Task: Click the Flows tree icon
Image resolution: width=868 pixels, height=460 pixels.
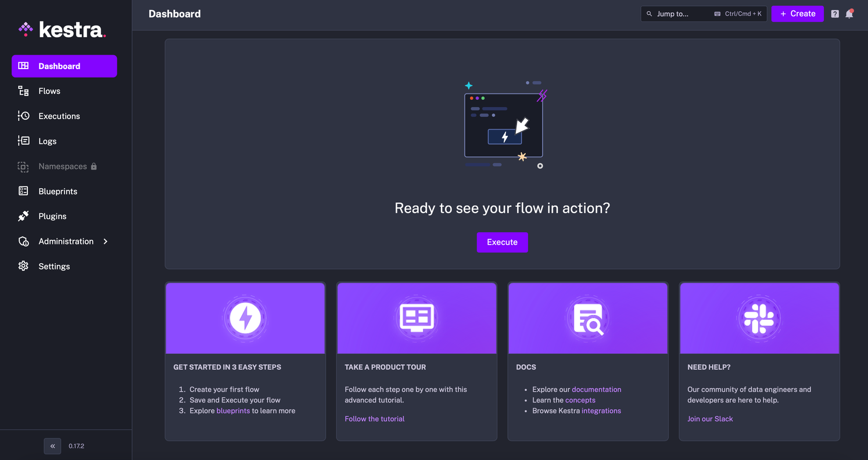Action: (23, 91)
